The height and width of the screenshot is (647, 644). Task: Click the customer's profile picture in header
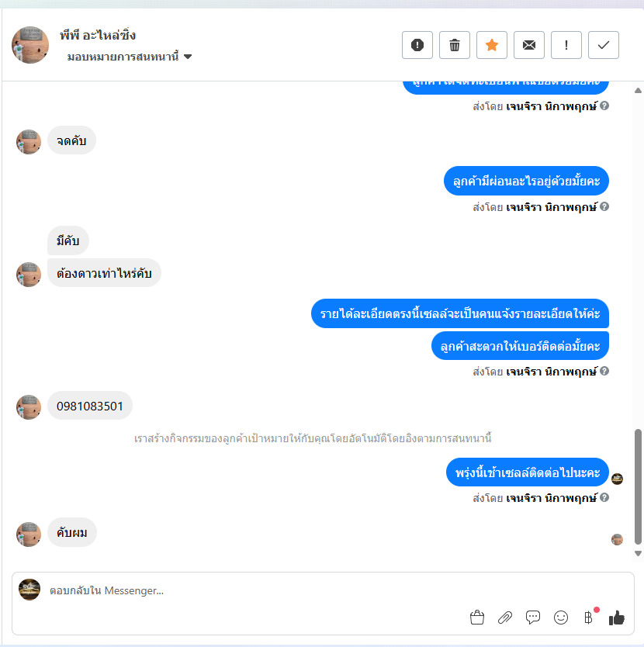[30, 45]
